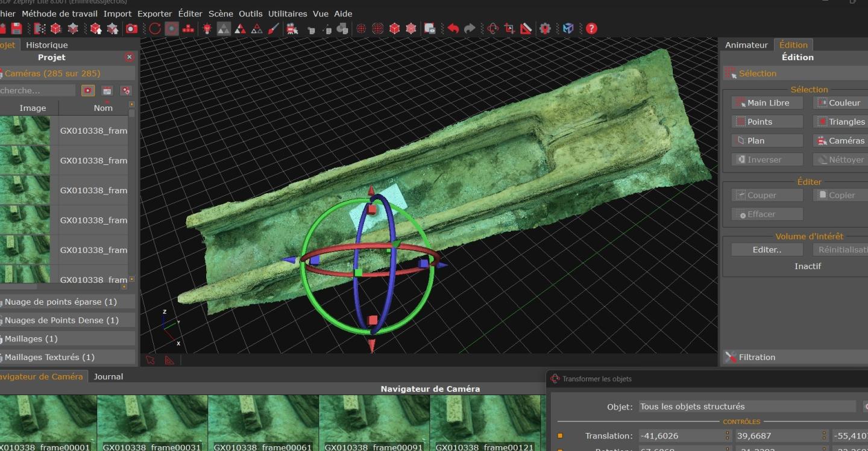
Task: Toggle the orange-outlined camera filter button
Action: 88,90
